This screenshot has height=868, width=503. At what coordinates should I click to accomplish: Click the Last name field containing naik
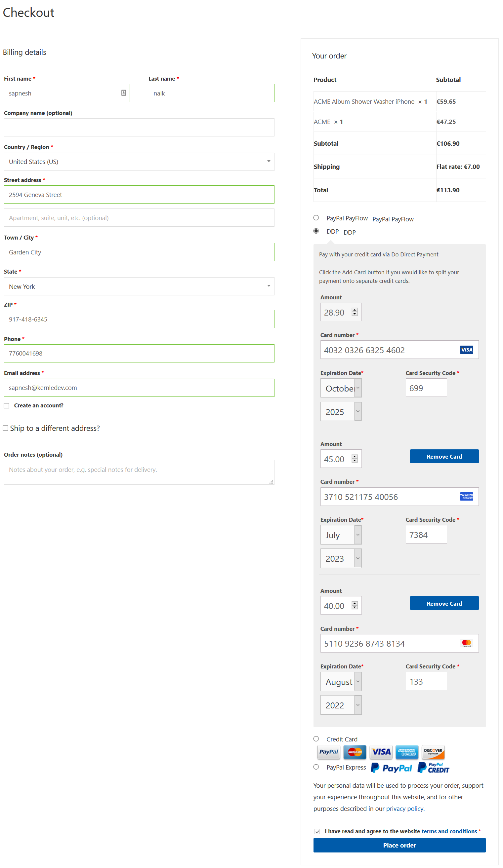(211, 93)
